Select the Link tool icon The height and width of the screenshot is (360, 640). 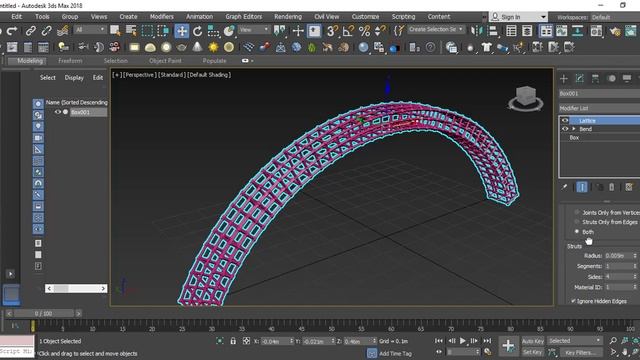click(x=31, y=31)
